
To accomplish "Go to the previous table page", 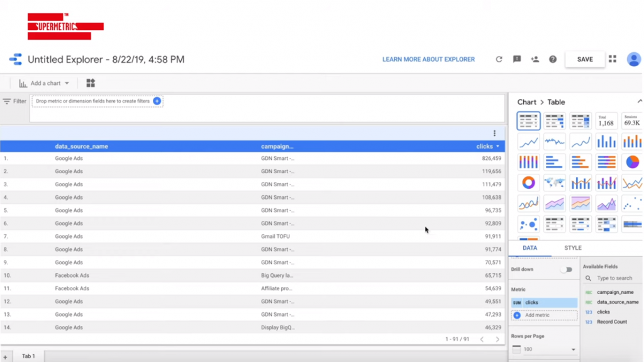I will pos(482,339).
